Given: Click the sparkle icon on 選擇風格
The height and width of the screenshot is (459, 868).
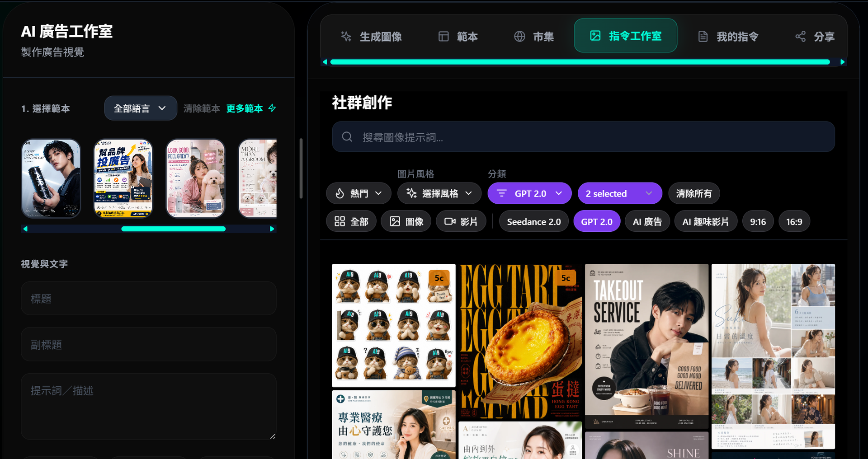Looking at the screenshot, I should [x=411, y=193].
